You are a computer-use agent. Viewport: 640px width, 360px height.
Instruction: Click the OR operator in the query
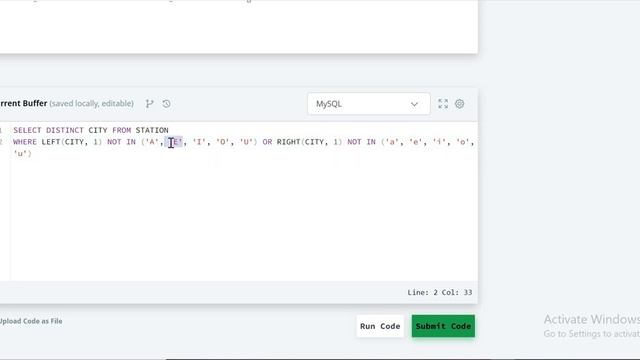click(267, 142)
